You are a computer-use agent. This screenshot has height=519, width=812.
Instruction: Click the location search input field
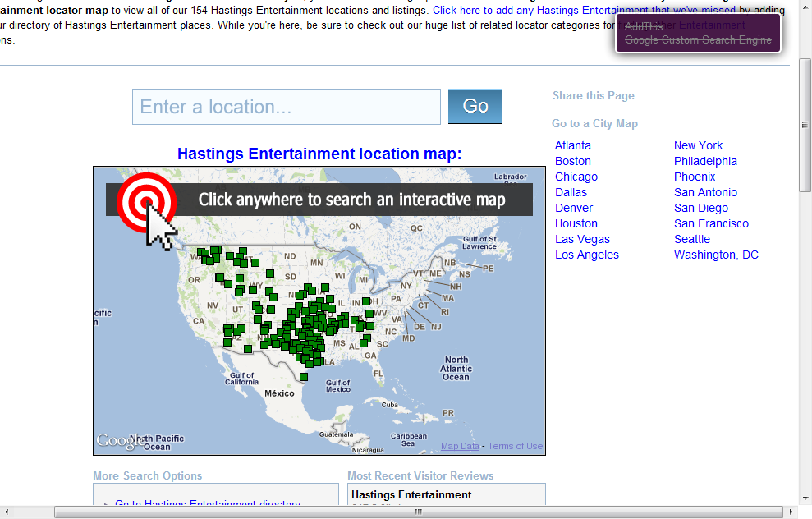(x=287, y=107)
